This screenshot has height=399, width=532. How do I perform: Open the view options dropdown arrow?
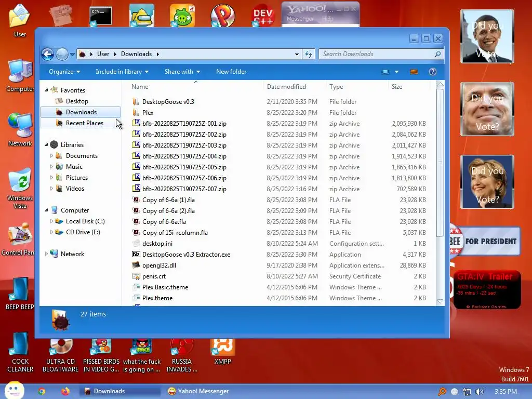point(396,72)
